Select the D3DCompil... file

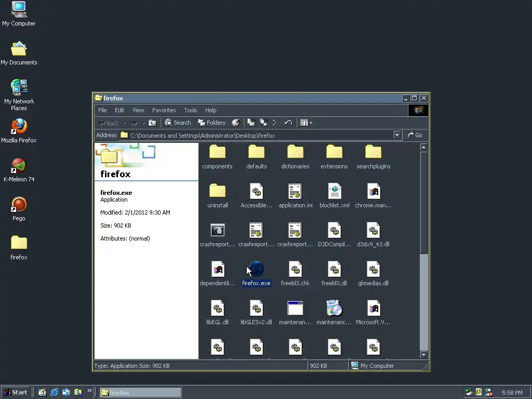click(334, 235)
